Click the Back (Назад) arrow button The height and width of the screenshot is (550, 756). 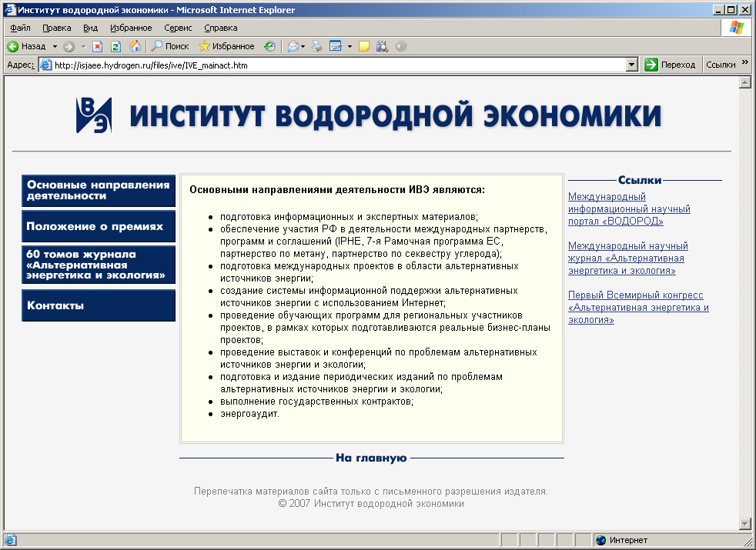27,46
